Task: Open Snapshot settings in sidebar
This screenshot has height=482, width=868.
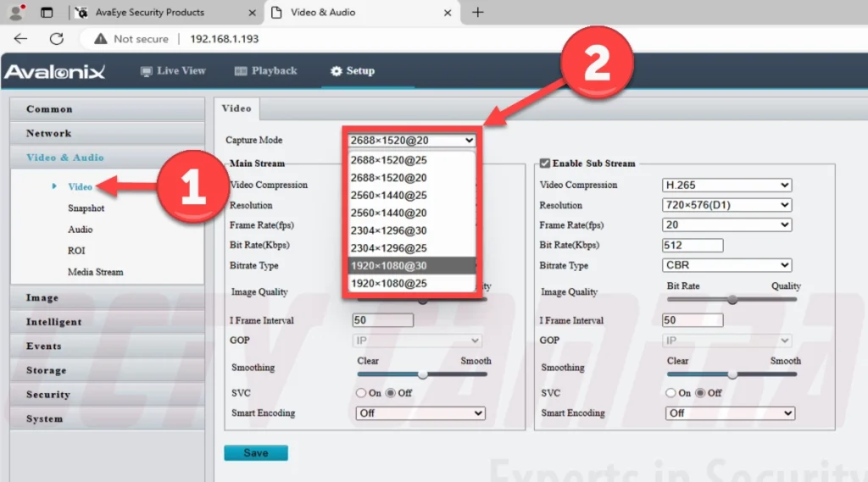Action: [86, 208]
